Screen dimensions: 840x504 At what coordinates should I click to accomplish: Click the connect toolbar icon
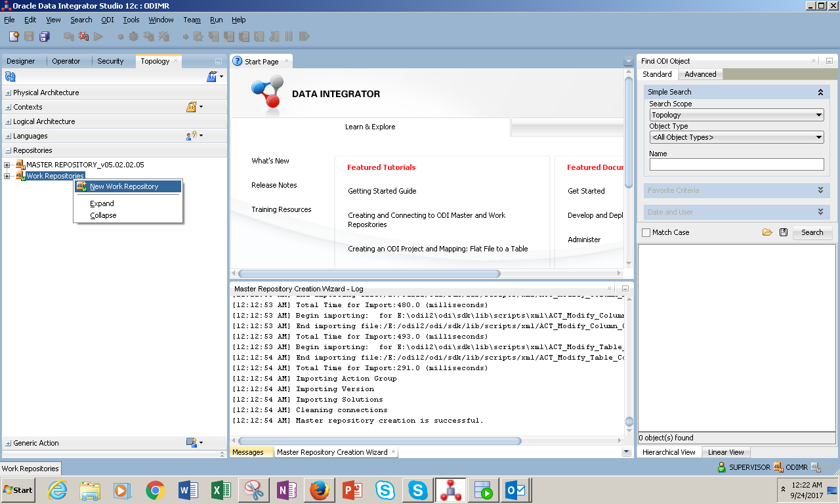pos(68,37)
